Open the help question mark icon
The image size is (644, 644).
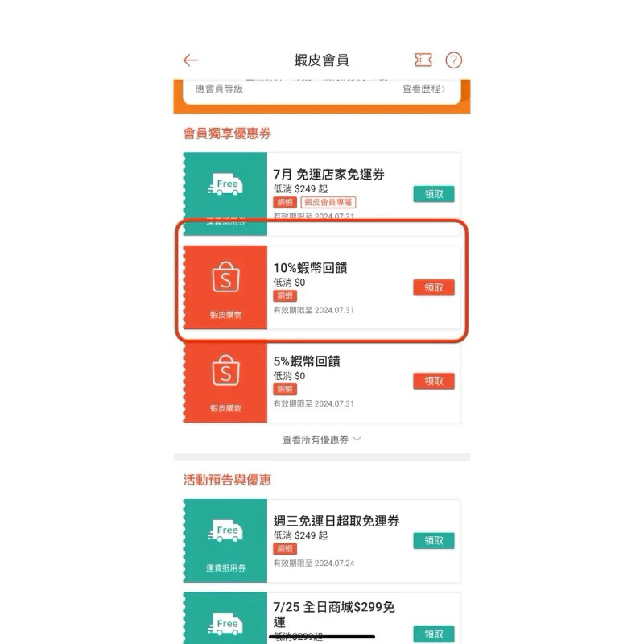click(453, 60)
